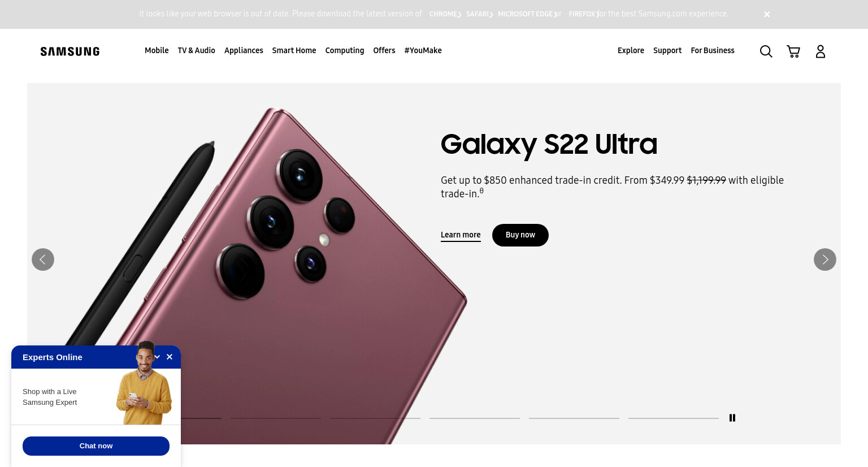The width and height of the screenshot is (868, 467).
Task: Expand the Computing navigation menu
Action: pyautogui.click(x=345, y=50)
